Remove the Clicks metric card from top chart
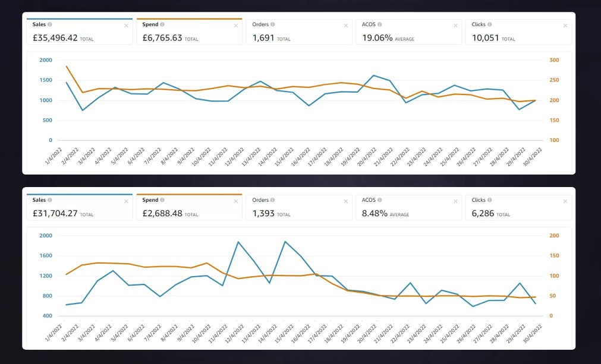Viewport: 601px width, 364px height. [564, 26]
